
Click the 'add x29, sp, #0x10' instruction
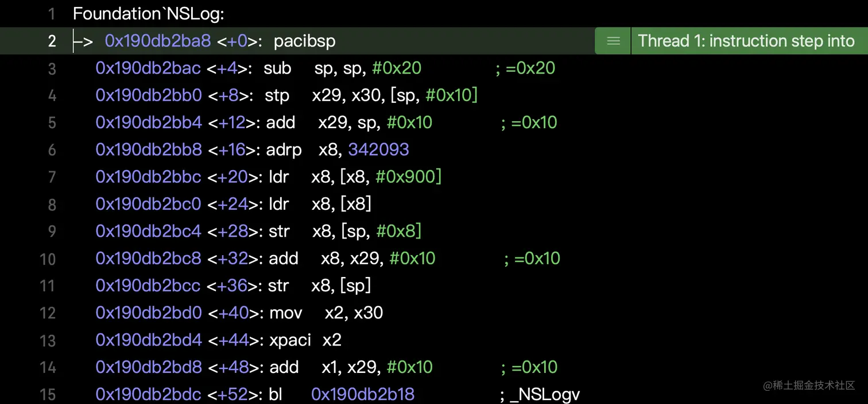(349, 122)
